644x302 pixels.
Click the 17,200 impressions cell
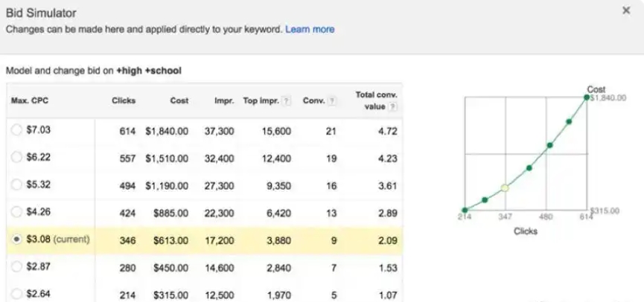click(220, 240)
